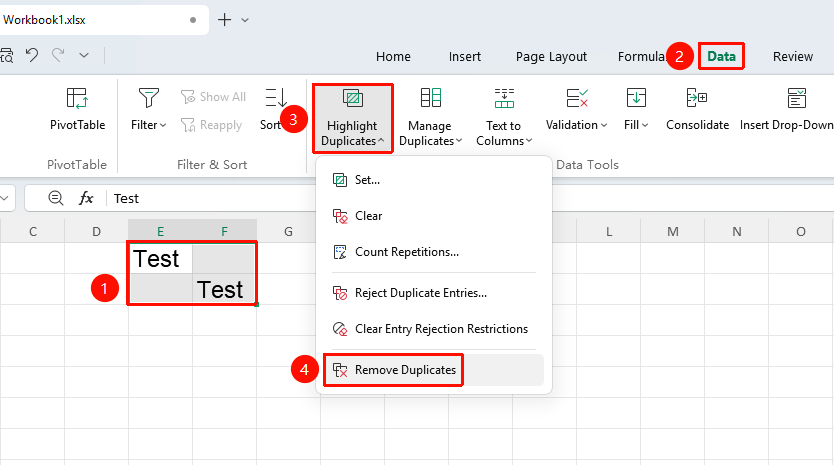Image resolution: width=834 pixels, height=465 pixels.
Task: Open Highlight Duplicates menu button
Action: pos(352,118)
